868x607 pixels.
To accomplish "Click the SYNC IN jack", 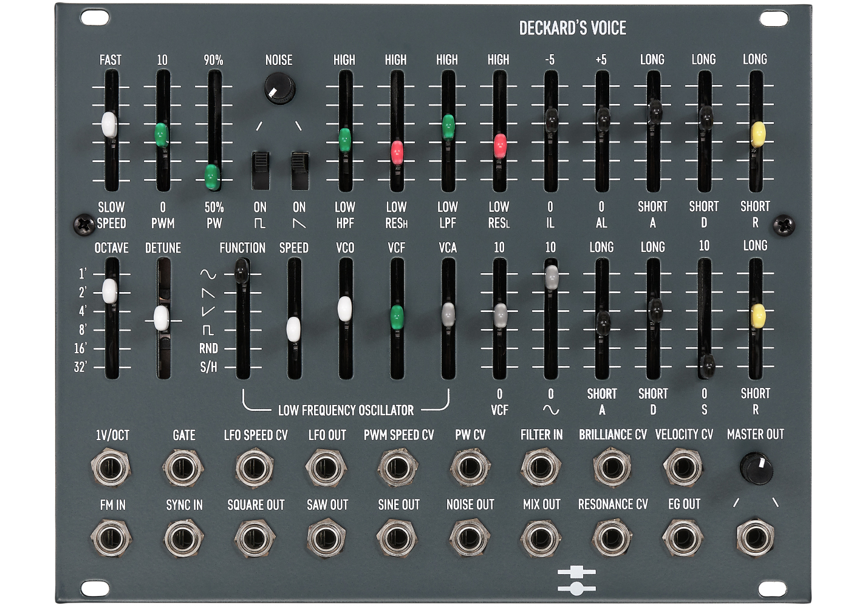I will coord(183,538).
